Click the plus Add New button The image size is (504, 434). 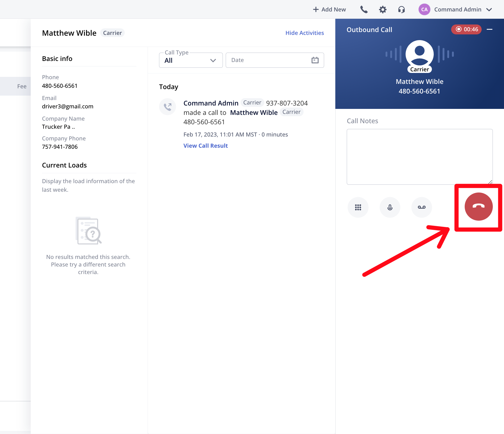329,10
